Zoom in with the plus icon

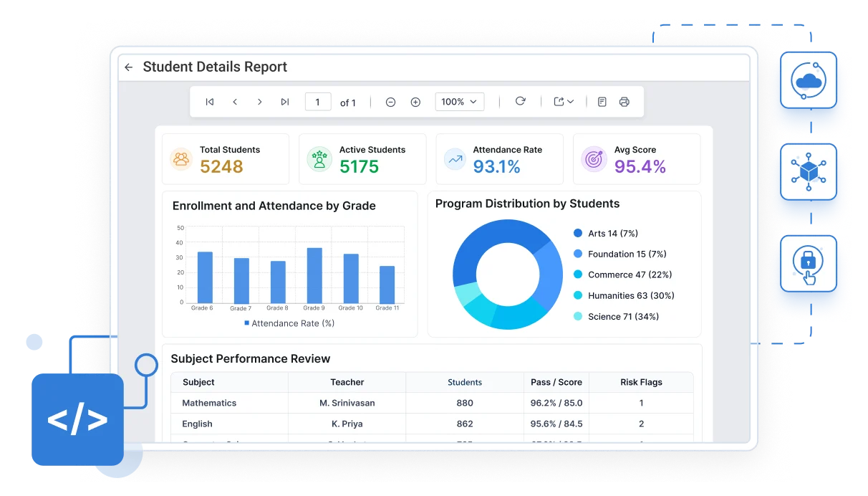(415, 102)
